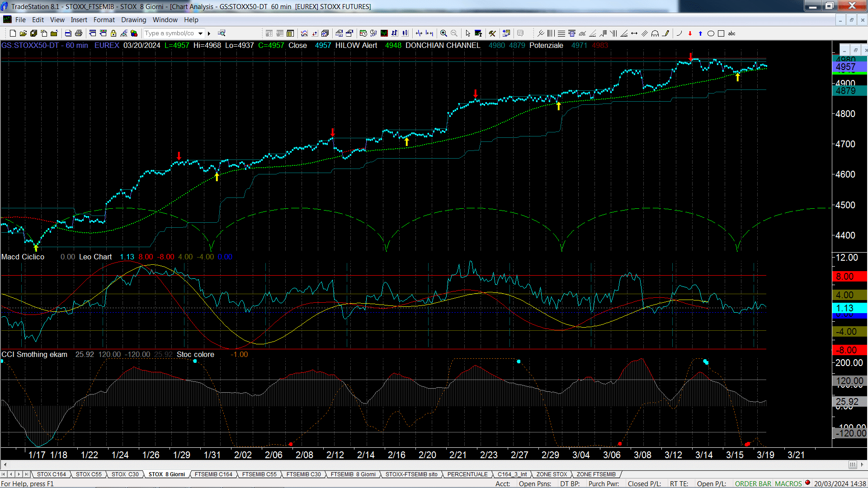Click the first-tab navigation arrow

(x=4, y=474)
